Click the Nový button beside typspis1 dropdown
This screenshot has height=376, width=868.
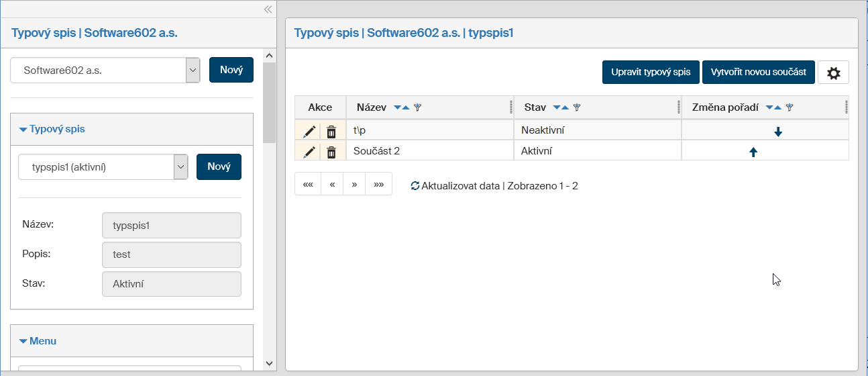(x=219, y=167)
